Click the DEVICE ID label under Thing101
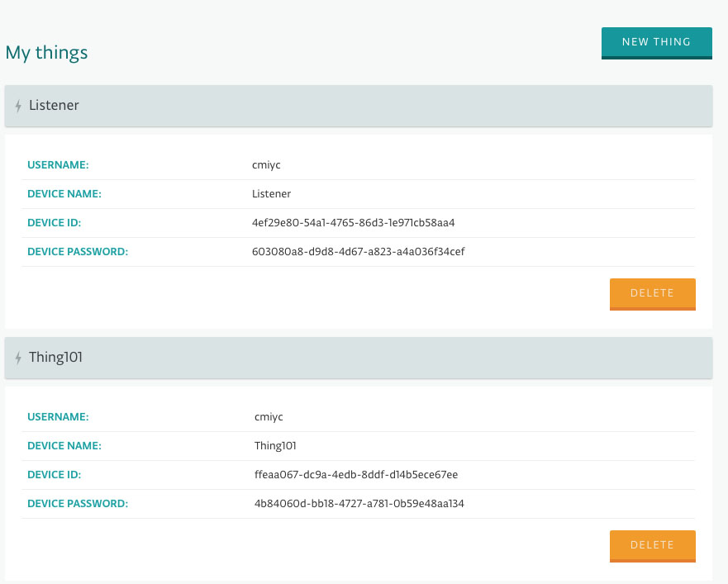728x584 pixels. [x=54, y=475]
